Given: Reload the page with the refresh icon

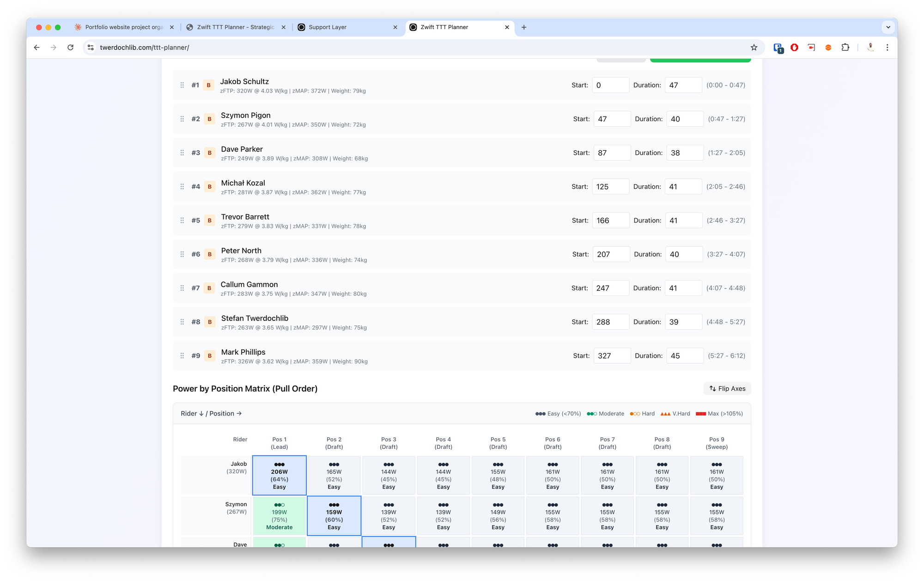Looking at the screenshot, I should point(70,47).
